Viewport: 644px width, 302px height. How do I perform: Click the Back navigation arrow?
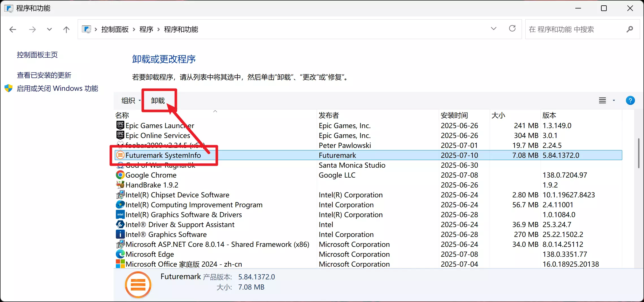coord(13,29)
